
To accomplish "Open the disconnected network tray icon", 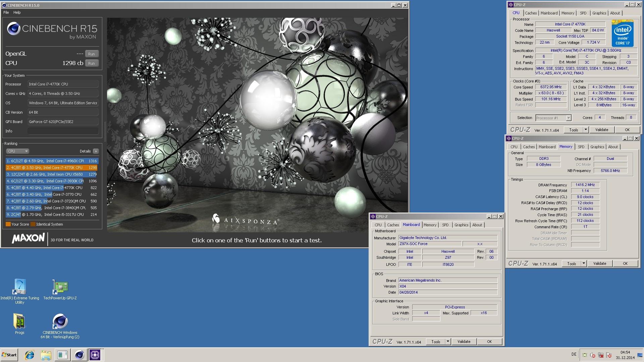I will click(x=601, y=355).
